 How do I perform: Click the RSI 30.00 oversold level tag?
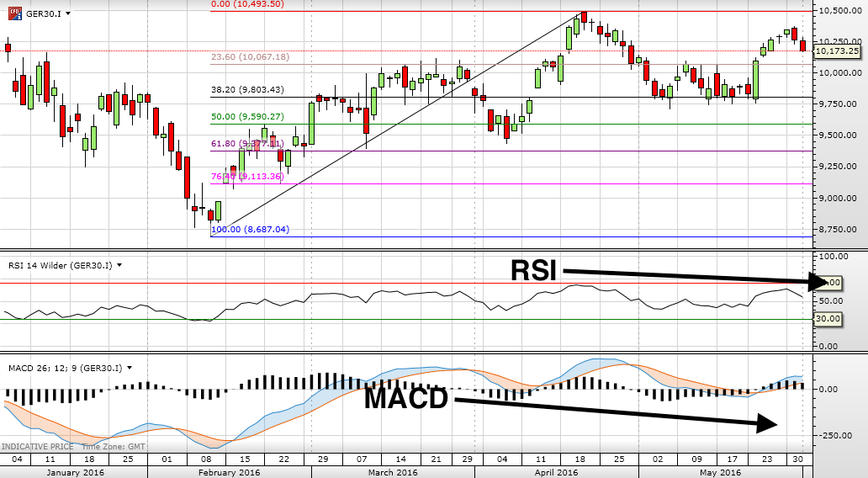830,319
